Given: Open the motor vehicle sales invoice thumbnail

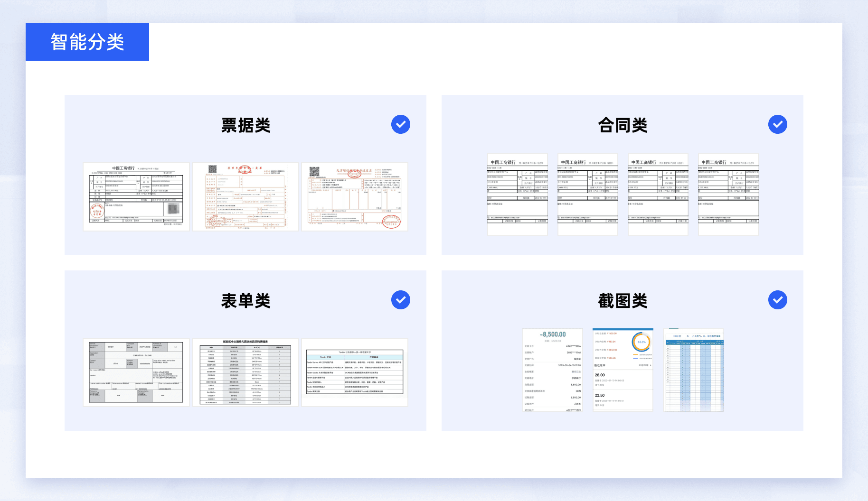Looking at the screenshot, I should [245, 197].
